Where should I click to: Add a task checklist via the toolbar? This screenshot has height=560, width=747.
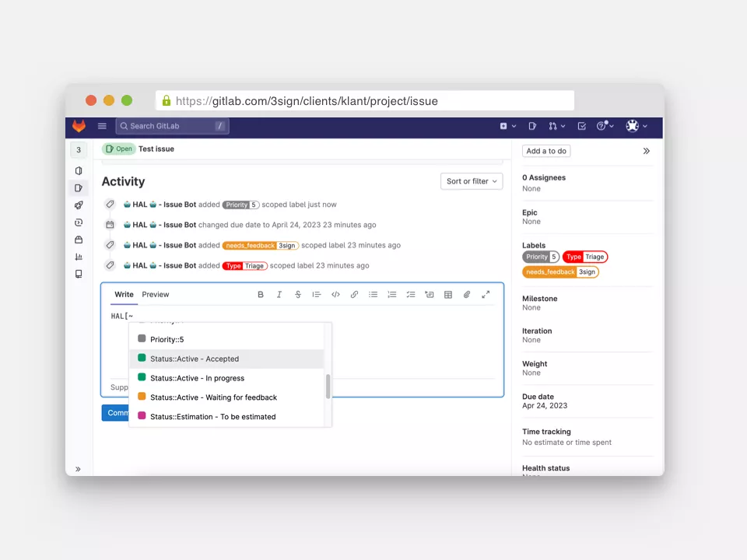pyautogui.click(x=411, y=295)
